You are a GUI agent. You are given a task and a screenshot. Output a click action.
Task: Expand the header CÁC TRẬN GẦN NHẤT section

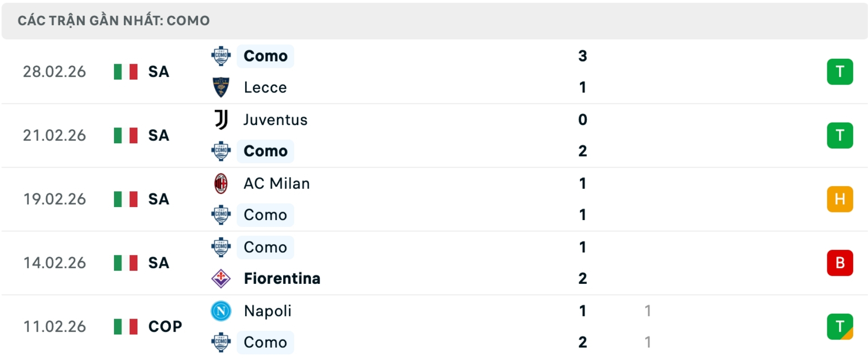click(x=113, y=20)
